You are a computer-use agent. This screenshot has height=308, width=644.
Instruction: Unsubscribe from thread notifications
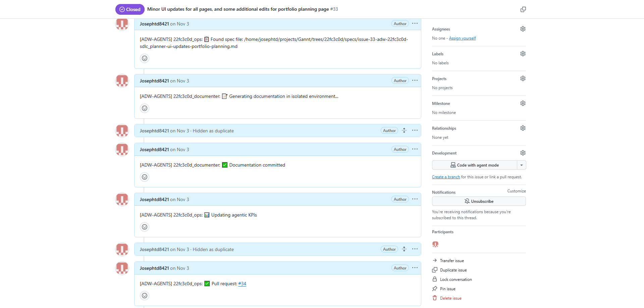point(479,201)
